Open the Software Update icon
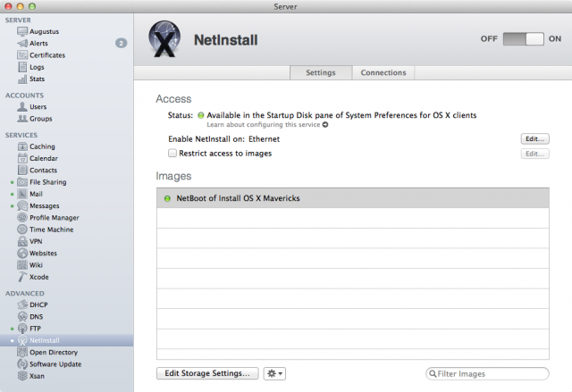The image size is (572, 392). [22, 364]
